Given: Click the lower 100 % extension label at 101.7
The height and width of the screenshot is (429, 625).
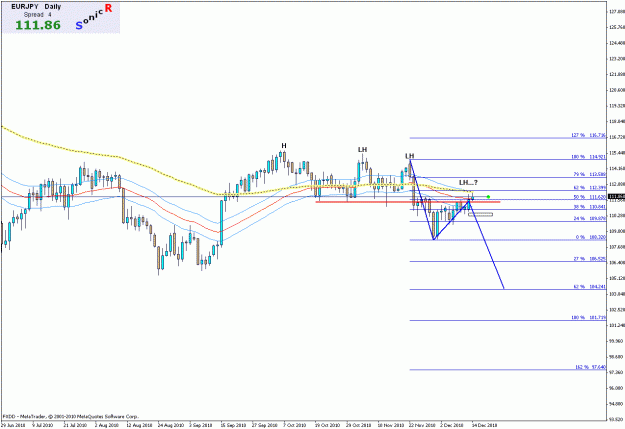Looking at the screenshot, I should tap(588, 318).
